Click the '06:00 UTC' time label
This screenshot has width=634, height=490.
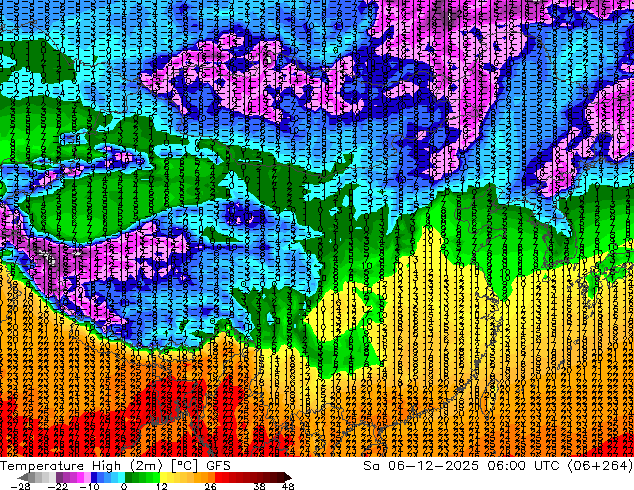pos(524,466)
